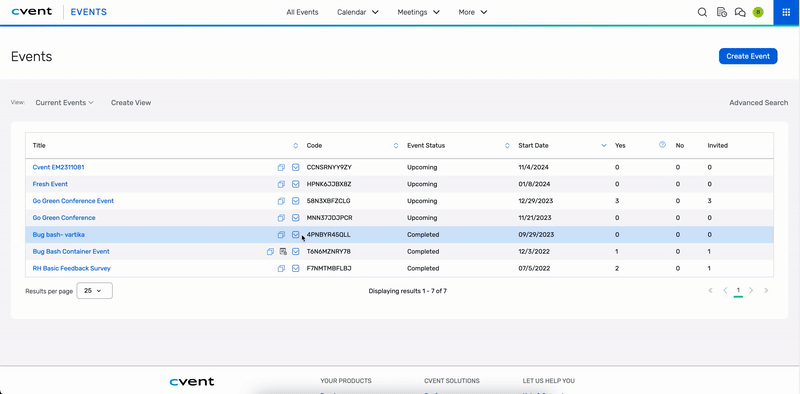Click the Cvent logo in header
The image size is (800, 394).
(32, 12)
